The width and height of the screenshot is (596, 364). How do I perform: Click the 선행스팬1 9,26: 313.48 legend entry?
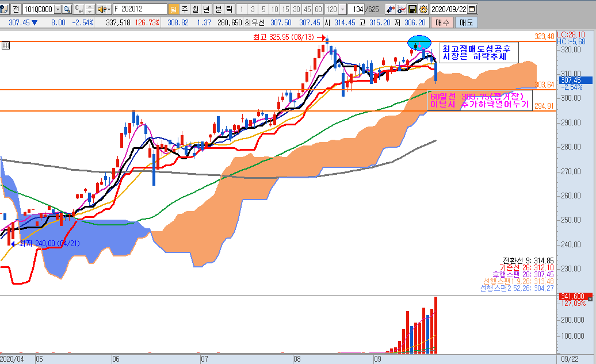pos(518,281)
